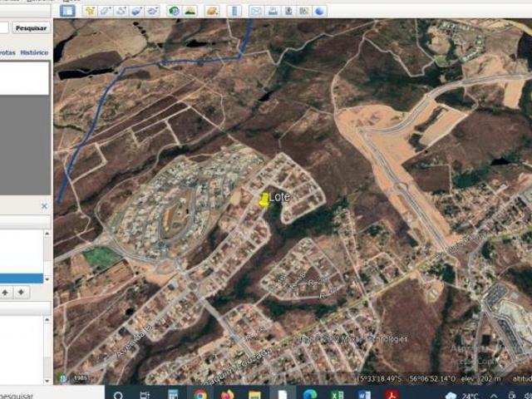
Task: Open the planet switcher dropdown
Action: point(213,11)
